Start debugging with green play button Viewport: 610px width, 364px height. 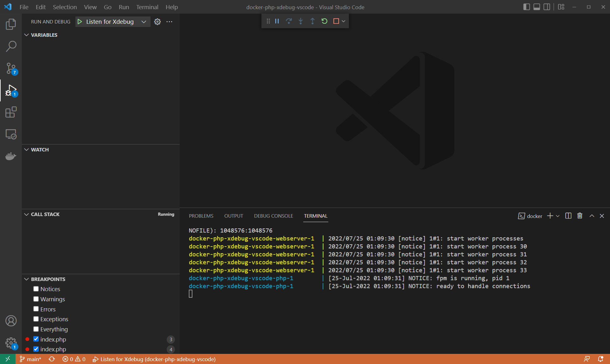tap(80, 22)
